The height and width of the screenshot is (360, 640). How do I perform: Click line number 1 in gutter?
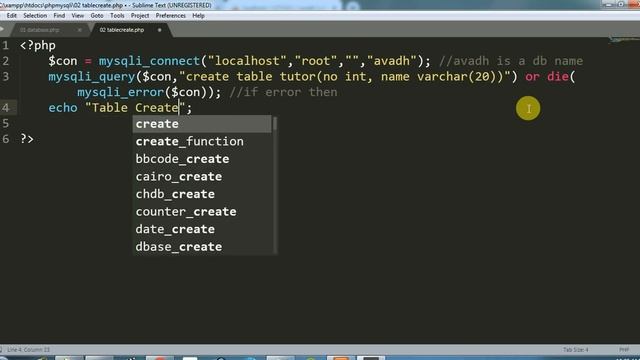coord(6,45)
